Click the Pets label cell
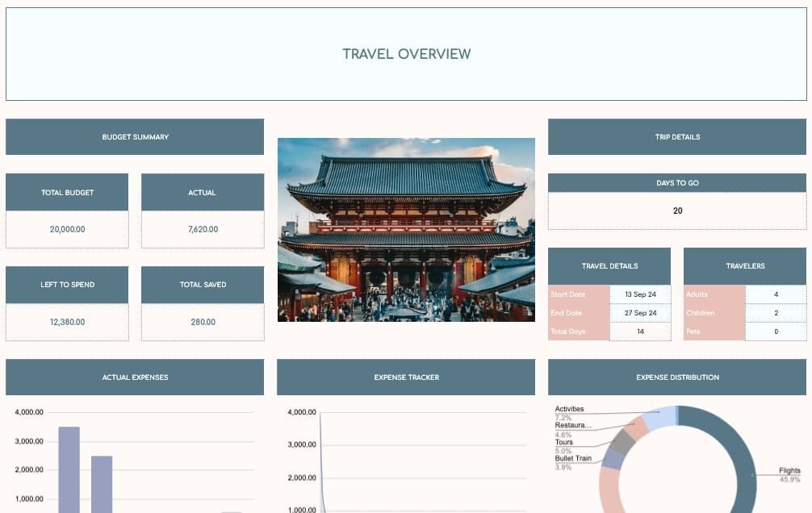 click(x=714, y=332)
